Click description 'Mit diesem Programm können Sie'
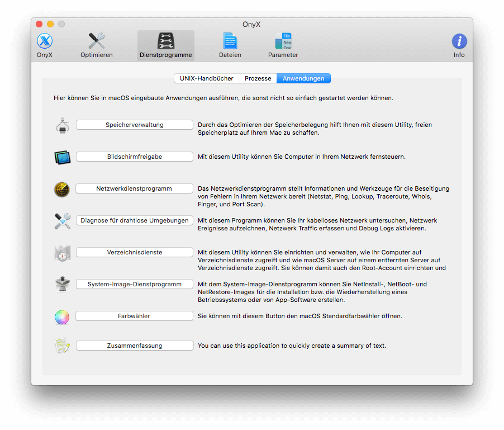Image resolution: width=504 pixels, height=430 pixels. tap(317, 224)
